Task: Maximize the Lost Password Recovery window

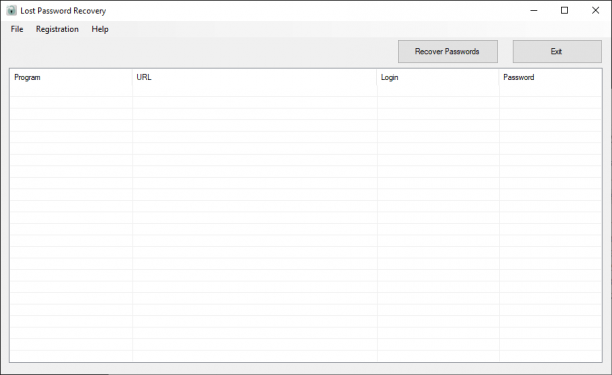Action: [564, 11]
